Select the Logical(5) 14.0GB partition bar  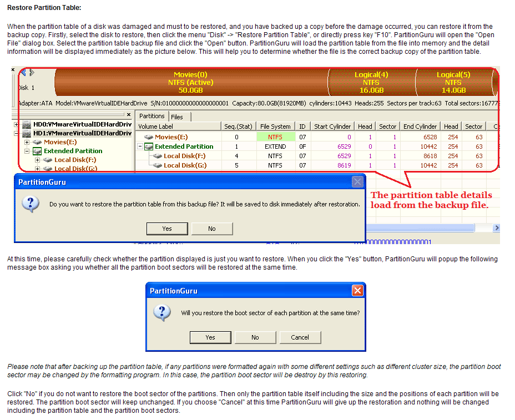[453, 82]
